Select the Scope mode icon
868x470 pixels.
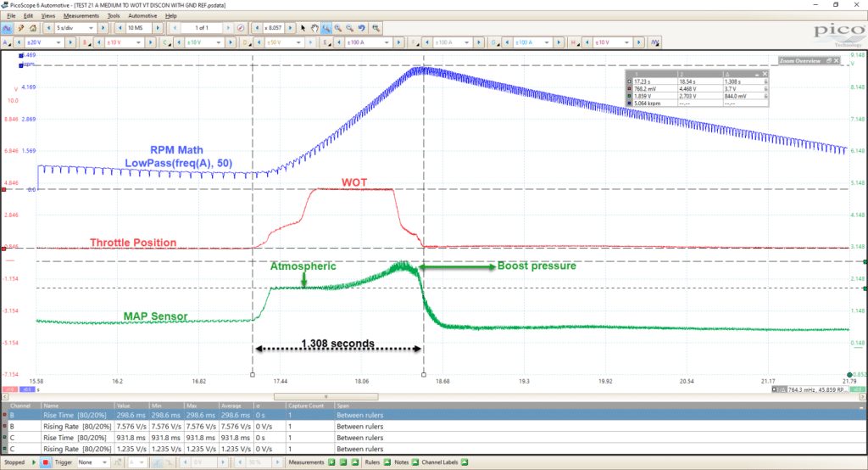pyautogui.click(x=7, y=28)
